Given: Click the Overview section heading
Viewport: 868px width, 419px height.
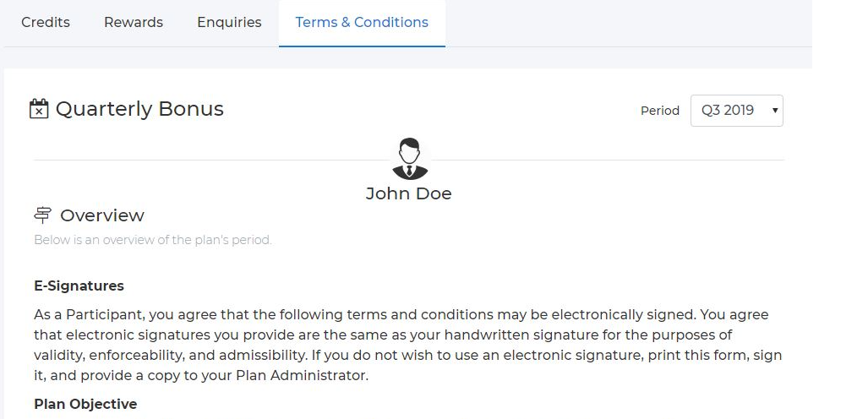Looking at the screenshot, I should pos(102,215).
